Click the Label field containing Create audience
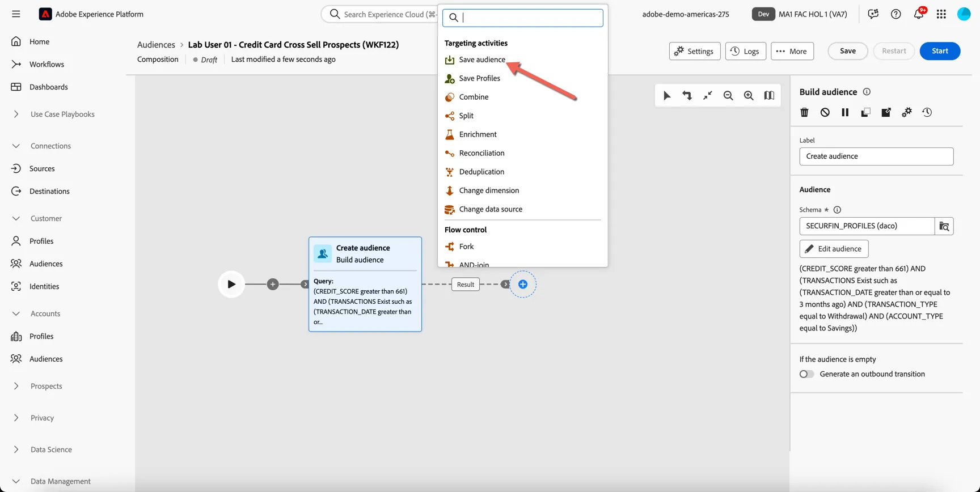The image size is (980, 492). click(876, 156)
